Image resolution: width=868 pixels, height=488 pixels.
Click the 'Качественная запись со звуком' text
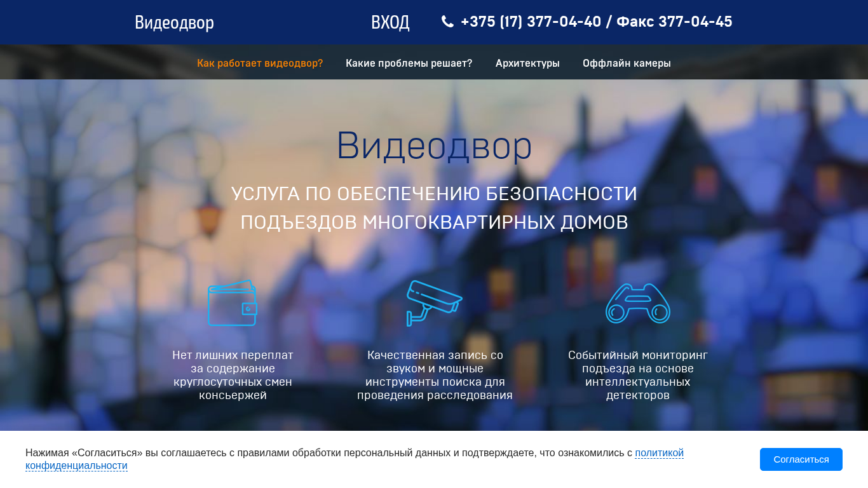(x=435, y=375)
